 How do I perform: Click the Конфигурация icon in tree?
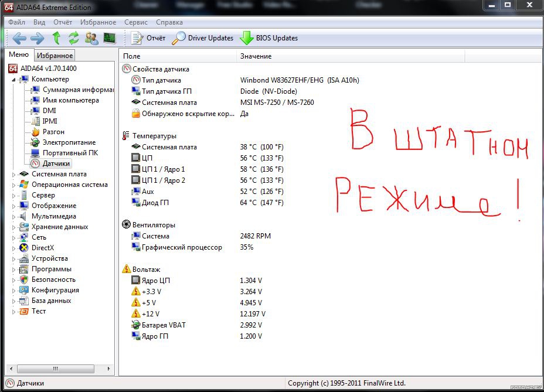(24, 290)
